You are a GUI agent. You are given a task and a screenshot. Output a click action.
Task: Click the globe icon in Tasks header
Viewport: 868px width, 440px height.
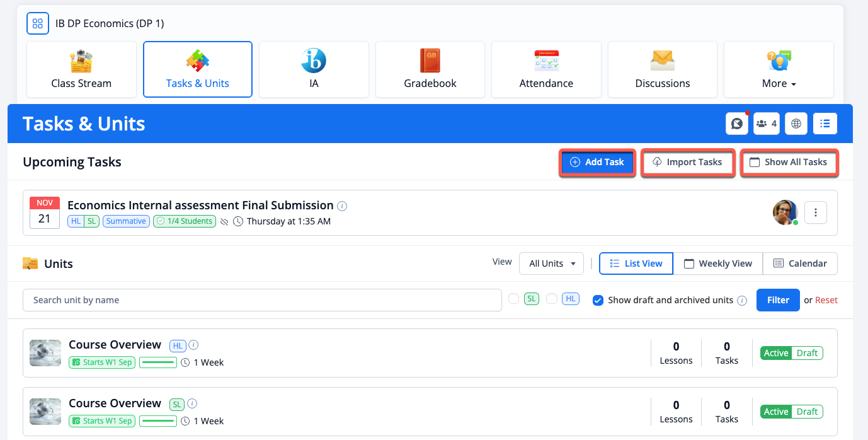[796, 124]
